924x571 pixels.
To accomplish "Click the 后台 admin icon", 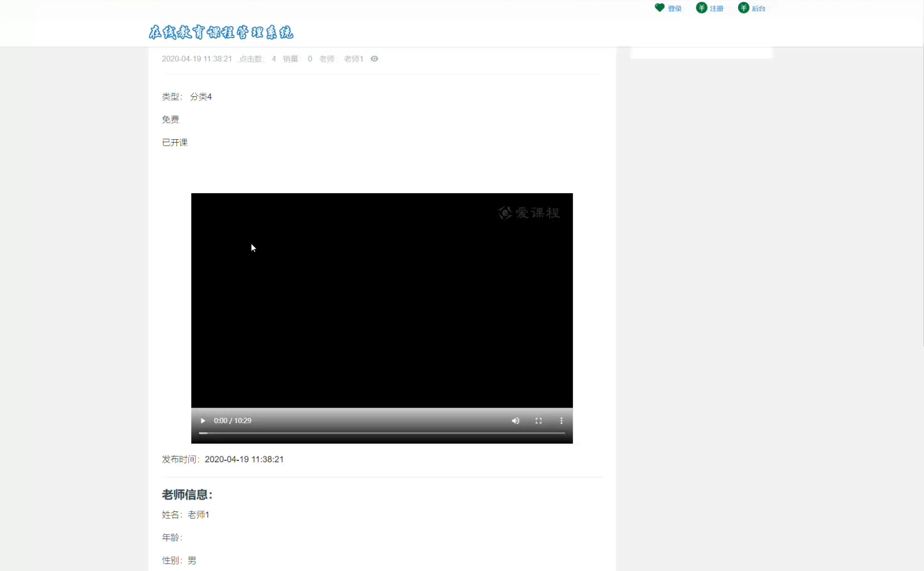I will point(743,8).
